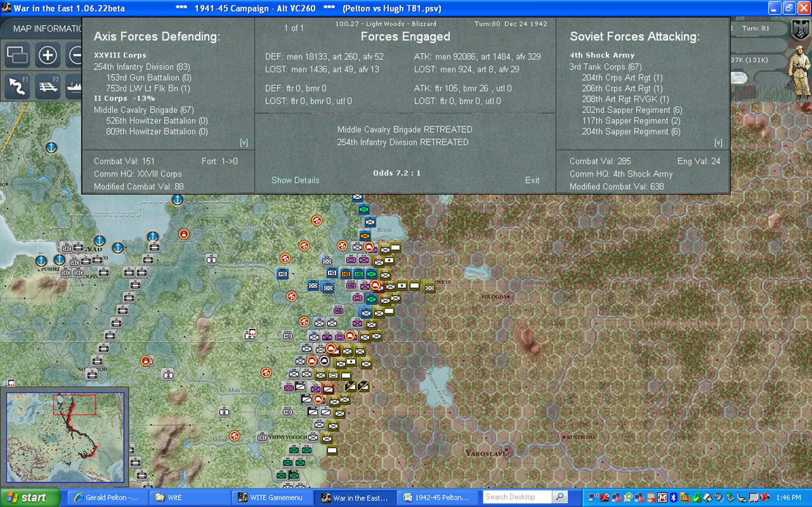This screenshot has width=812, height=507.
Task: Click the XXVIII Corps header
Action: tap(120, 56)
